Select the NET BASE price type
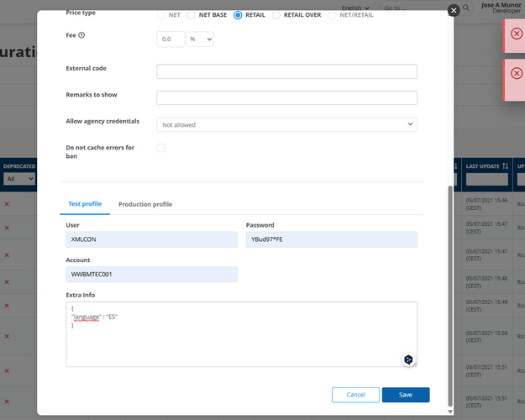This screenshot has width=525, height=420. tap(192, 15)
